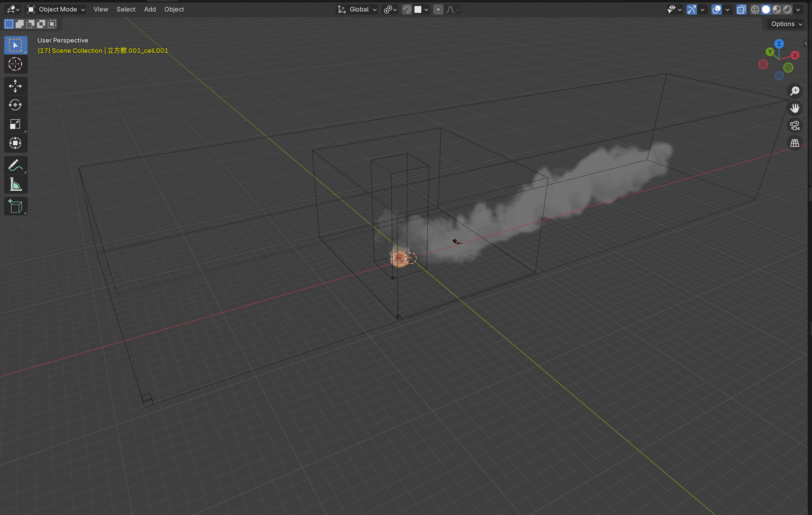Open the Object Mode dropdown
The height and width of the screenshot is (515, 812).
[56, 10]
